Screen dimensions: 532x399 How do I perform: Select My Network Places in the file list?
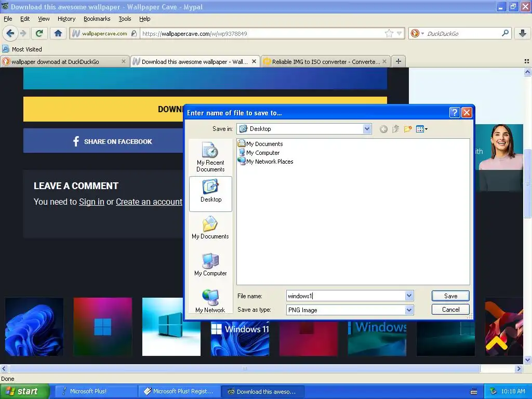coord(266,162)
